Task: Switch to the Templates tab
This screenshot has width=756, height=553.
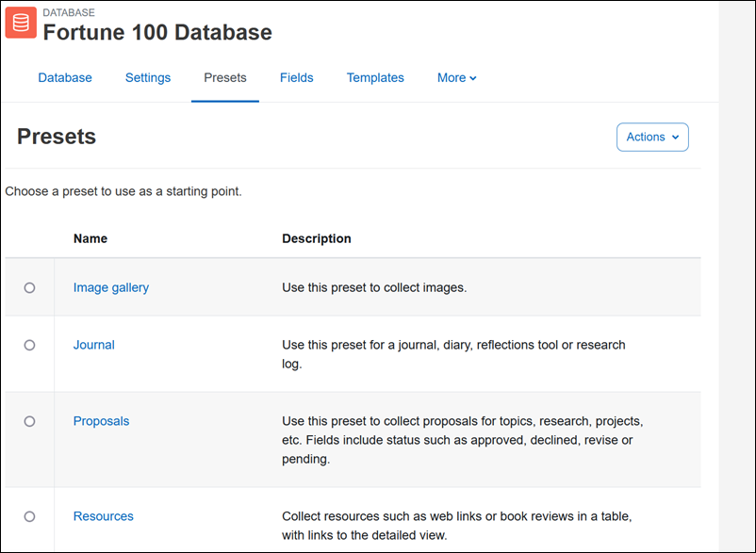Action: coord(375,77)
